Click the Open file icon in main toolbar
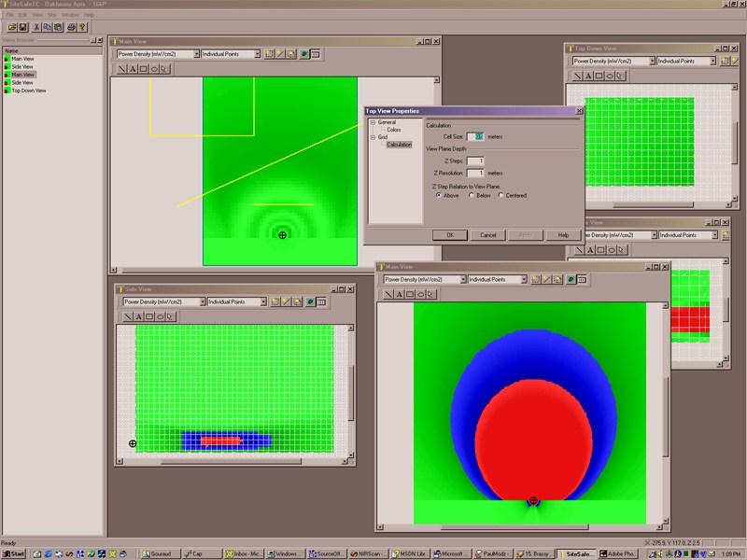747x560 pixels. [12, 28]
